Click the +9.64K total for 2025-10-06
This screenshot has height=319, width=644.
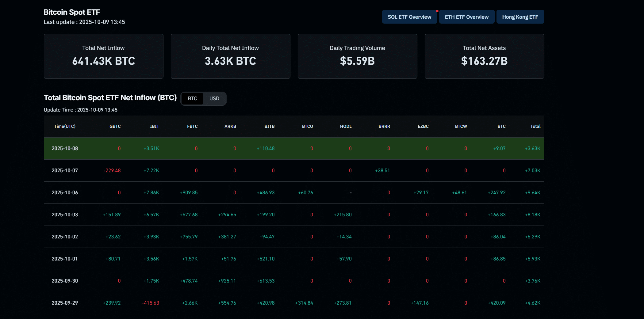click(x=532, y=192)
